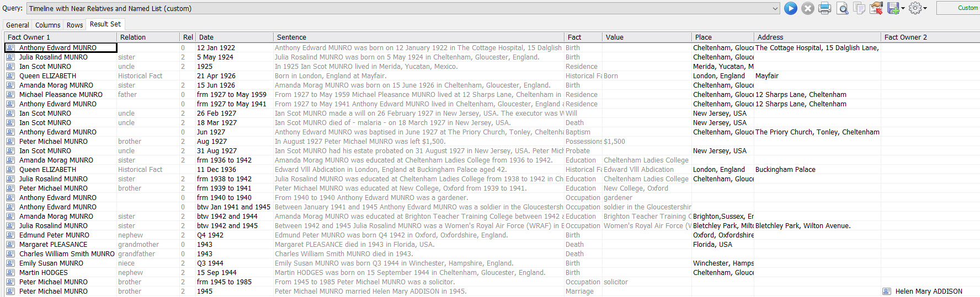Expand the arrow next to the save icon
Image resolution: width=980 pixels, height=297 pixels.
pos(903,8)
